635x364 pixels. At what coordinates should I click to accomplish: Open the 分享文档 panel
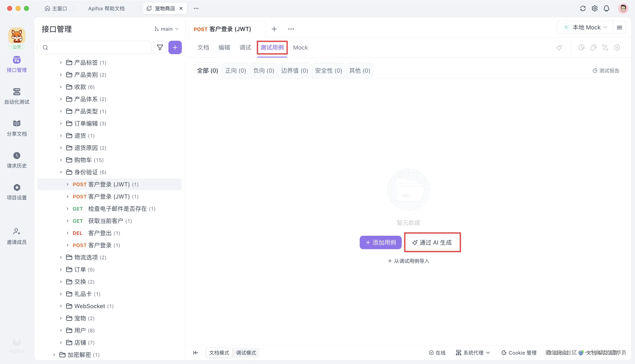(17, 127)
